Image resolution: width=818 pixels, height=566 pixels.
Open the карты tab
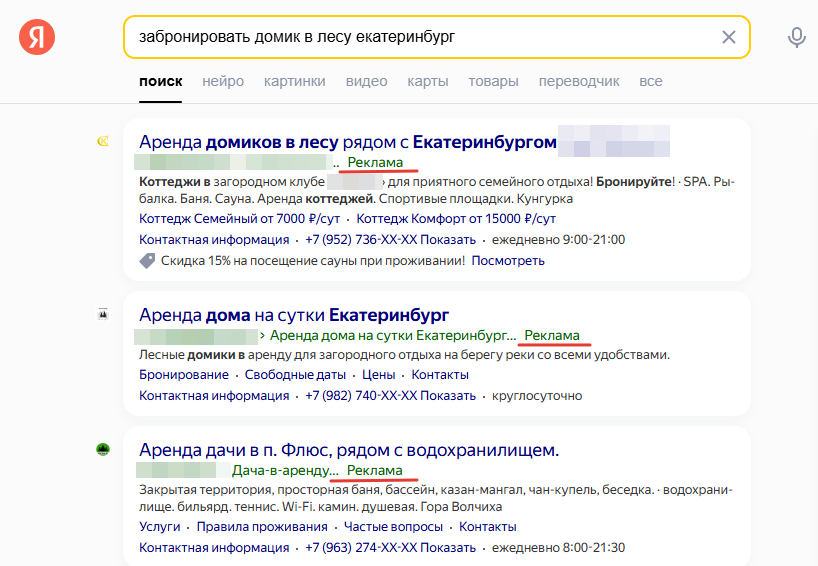(428, 81)
